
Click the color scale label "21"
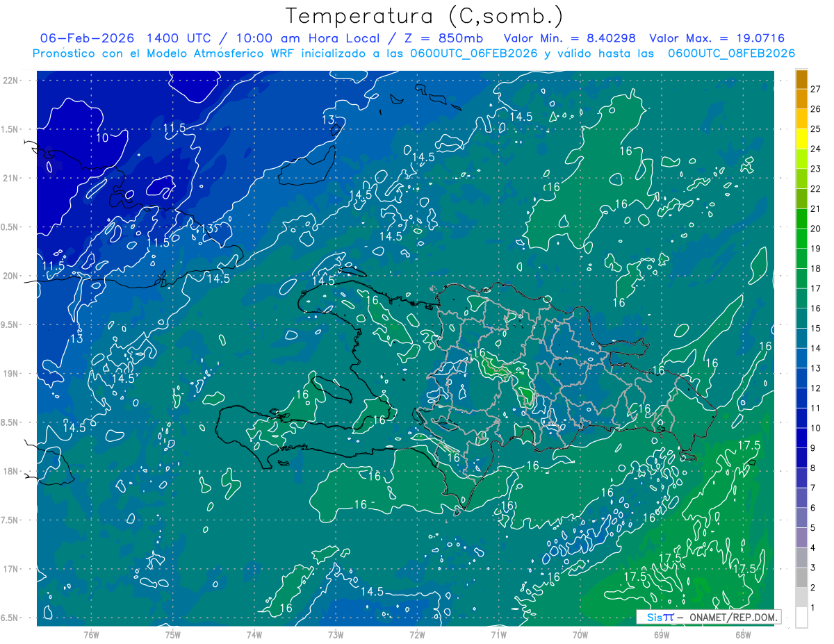tap(816, 209)
